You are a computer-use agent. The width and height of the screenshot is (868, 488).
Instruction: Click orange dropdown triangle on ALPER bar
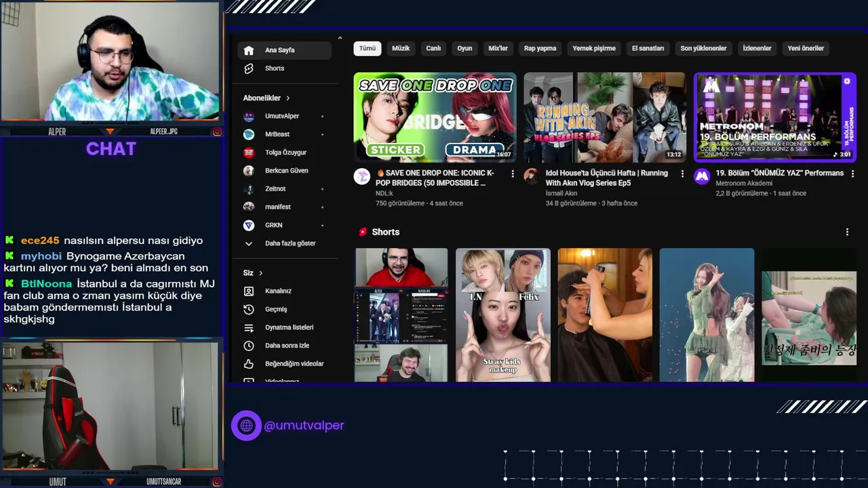tap(110, 131)
